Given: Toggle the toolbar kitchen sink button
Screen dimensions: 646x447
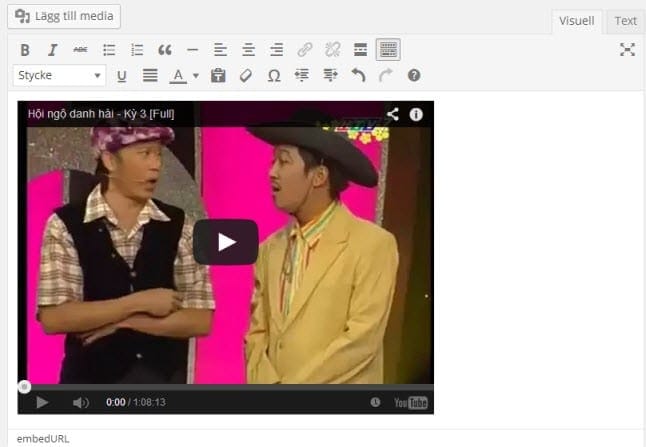Looking at the screenshot, I should point(388,50).
